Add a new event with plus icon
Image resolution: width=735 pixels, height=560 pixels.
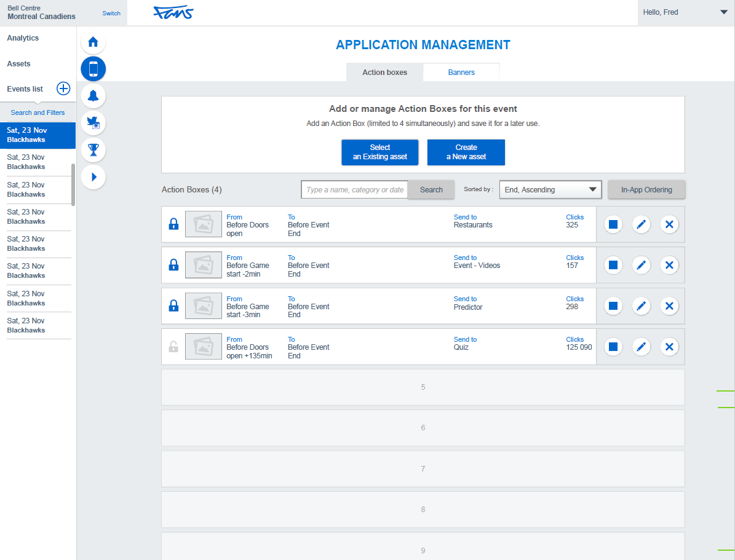tap(63, 89)
